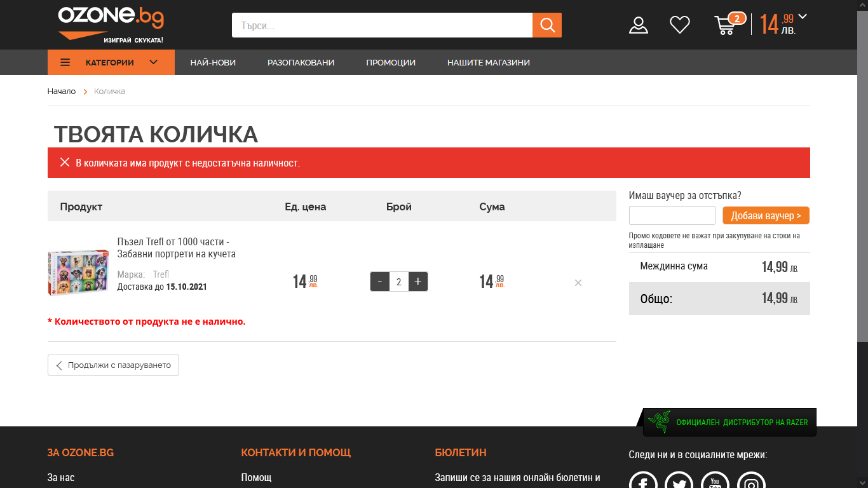Dismiss the red insufficient stock alert
The image size is (868, 488).
[65, 163]
